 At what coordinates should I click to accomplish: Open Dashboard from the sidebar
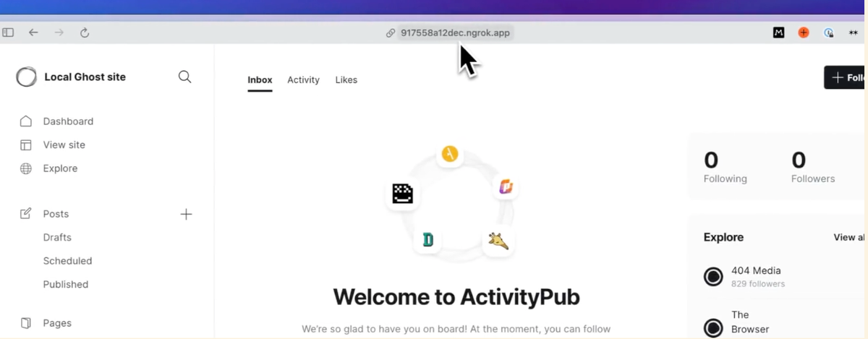tap(67, 121)
